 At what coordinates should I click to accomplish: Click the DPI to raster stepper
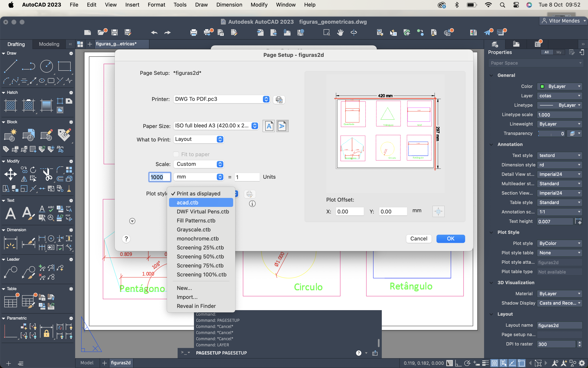[580, 344]
